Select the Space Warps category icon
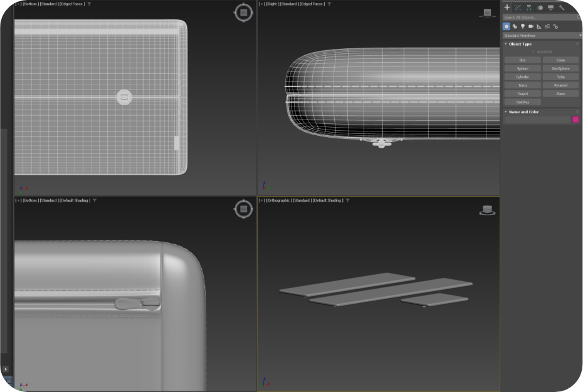The image size is (583, 392). 547,26
